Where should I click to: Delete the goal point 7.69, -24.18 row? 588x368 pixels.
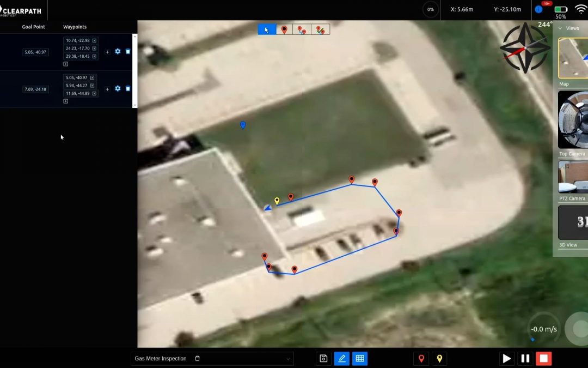pos(128,88)
